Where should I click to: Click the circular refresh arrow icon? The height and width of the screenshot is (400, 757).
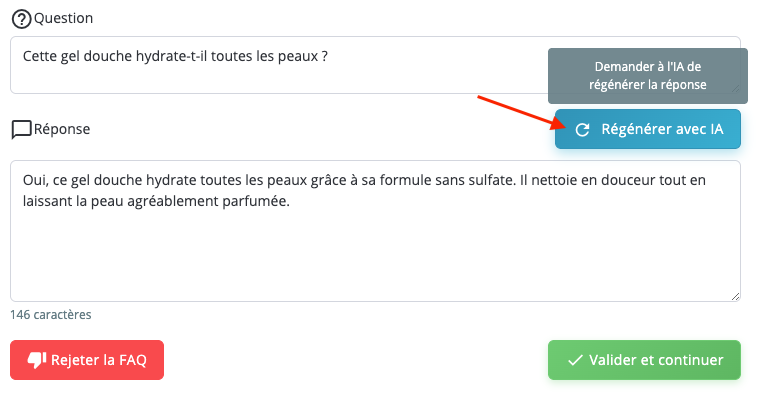click(582, 129)
